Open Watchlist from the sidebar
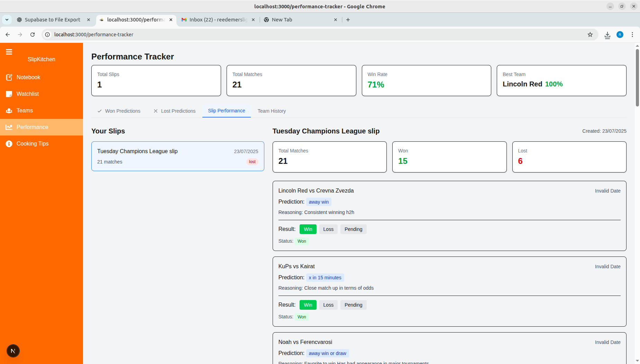 coord(28,94)
